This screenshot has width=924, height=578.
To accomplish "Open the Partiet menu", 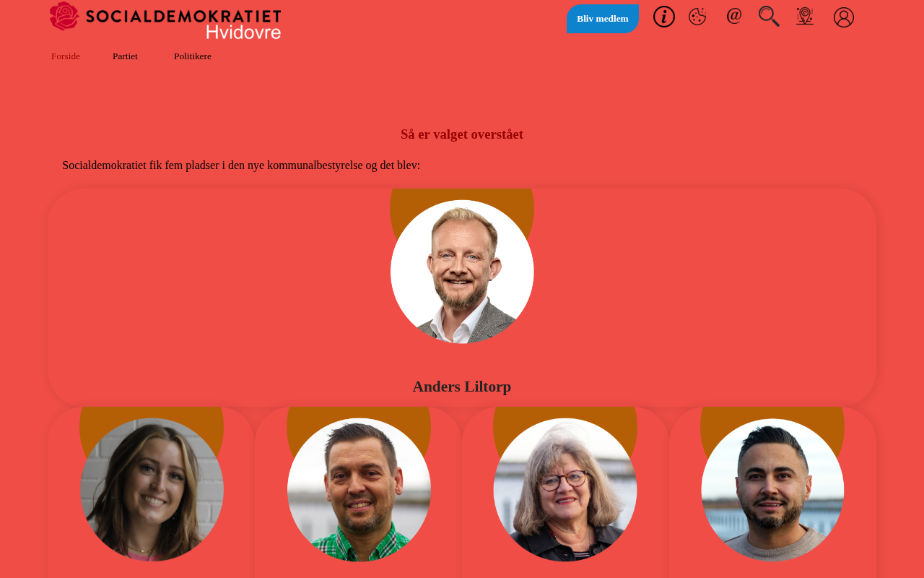I will 125,56.
